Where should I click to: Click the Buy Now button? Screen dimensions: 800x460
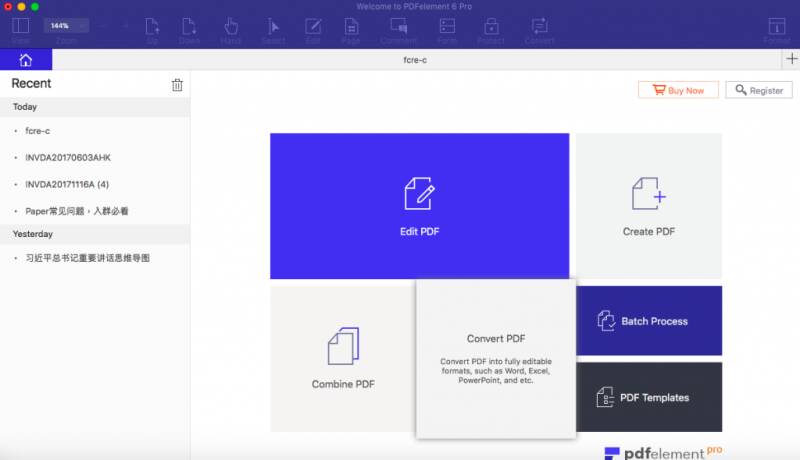(678, 90)
